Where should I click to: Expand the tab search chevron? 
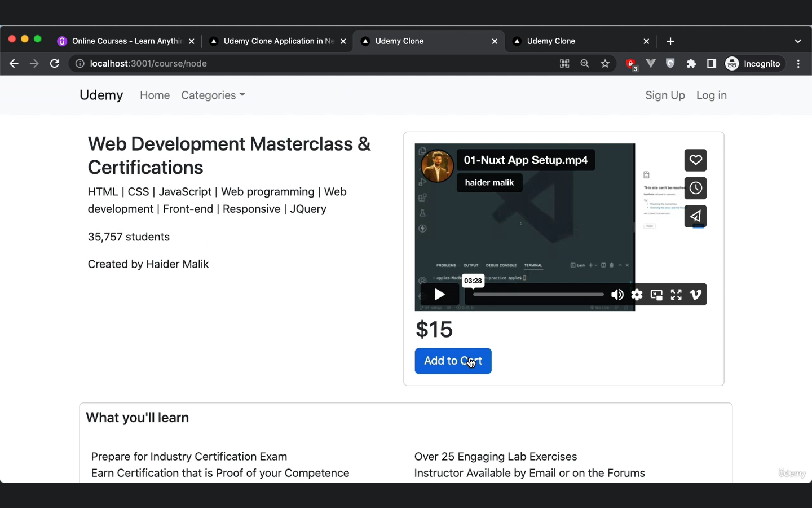click(798, 41)
